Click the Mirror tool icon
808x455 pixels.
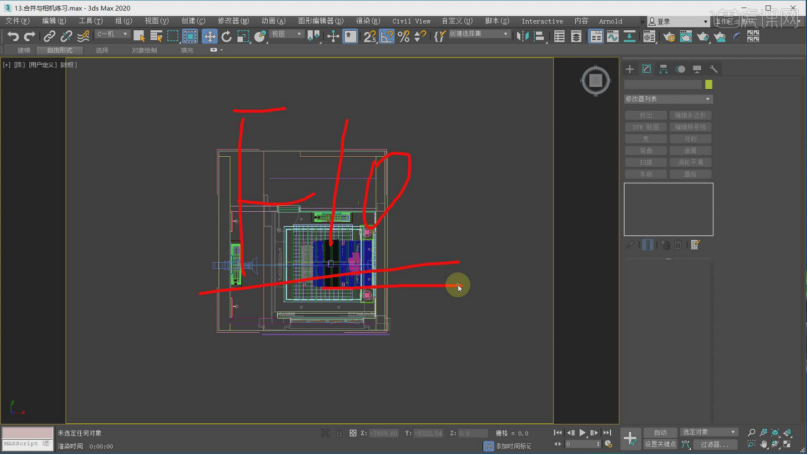(523, 36)
